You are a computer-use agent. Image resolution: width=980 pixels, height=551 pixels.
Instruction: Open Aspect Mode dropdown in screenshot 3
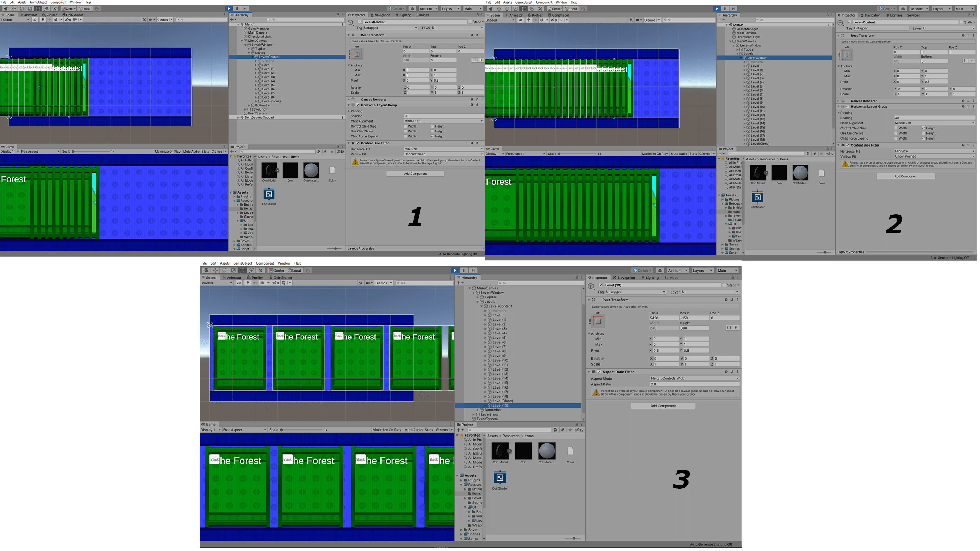[x=694, y=378]
